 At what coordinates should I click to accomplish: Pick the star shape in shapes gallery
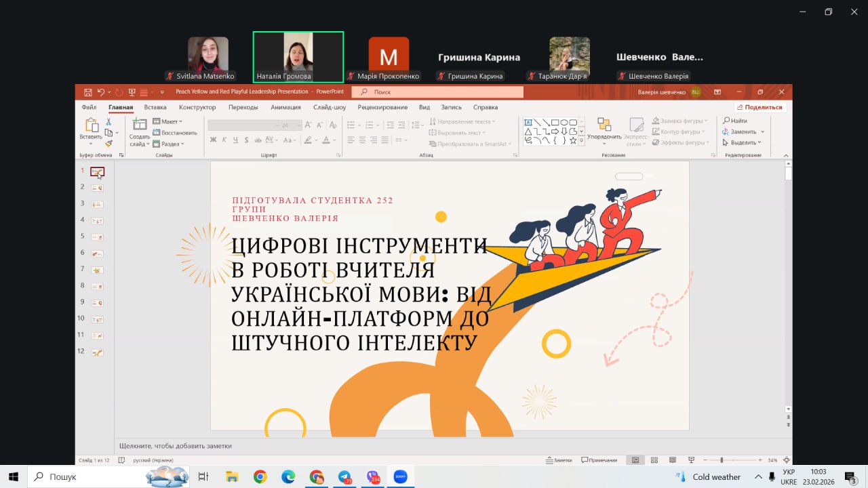tap(573, 141)
